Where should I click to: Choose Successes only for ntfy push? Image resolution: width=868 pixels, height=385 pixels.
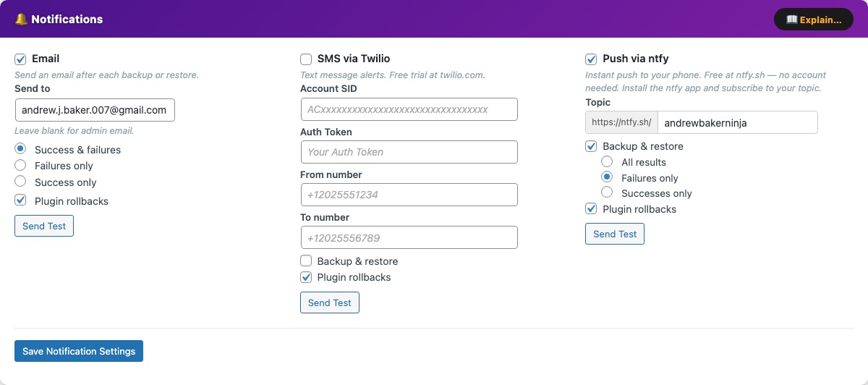coord(607,193)
